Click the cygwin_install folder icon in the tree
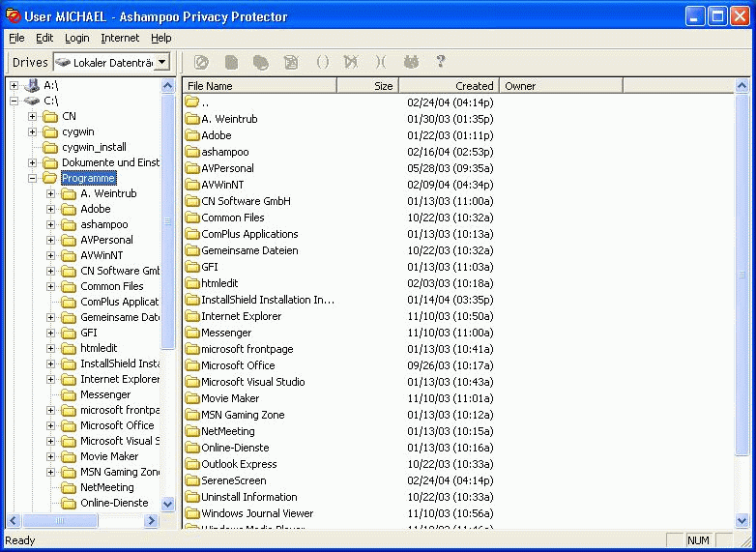This screenshot has width=756, height=552. [50, 148]
